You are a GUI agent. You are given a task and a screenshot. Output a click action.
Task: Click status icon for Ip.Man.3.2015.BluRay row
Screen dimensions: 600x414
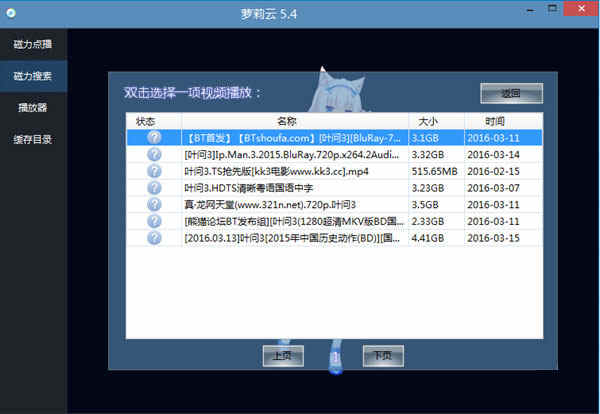(153, 155)
